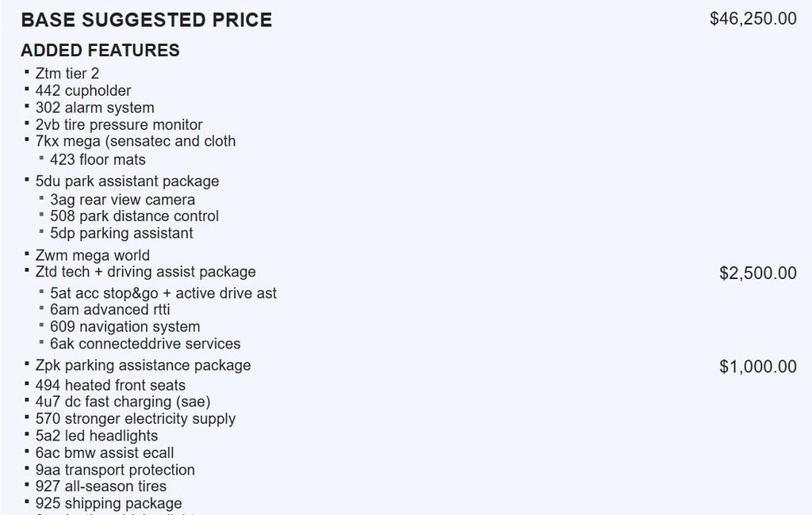The height and width of the screenshot is (515, 812).
Task: Select 925 shipping package line
Action: [x=109, y=503]
